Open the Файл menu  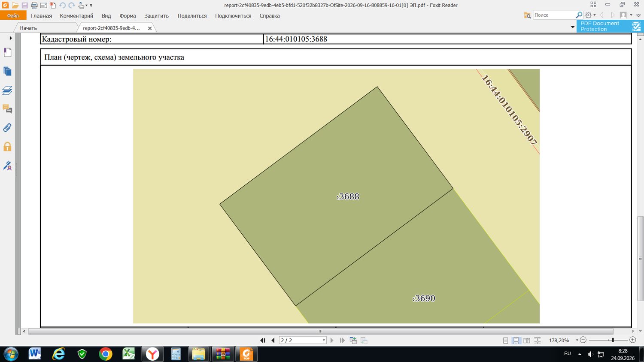(13, 15)
